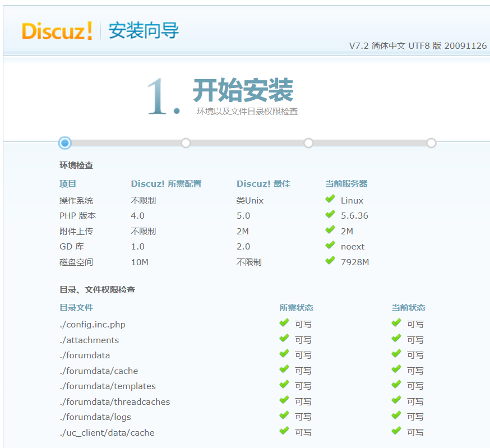Click the 7928M disk space value
Screen dimensions: 490x448
click(355, 262)
